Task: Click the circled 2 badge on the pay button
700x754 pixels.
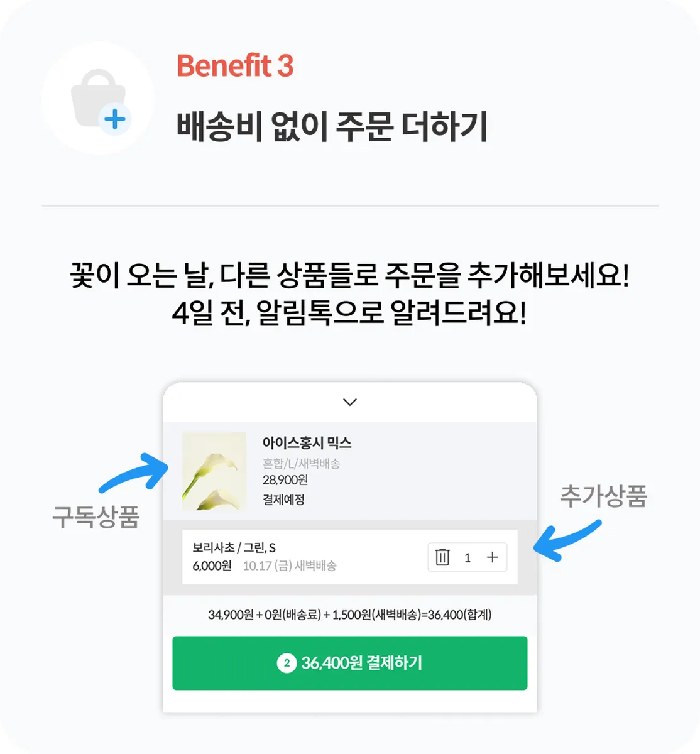Action: pos(287,663)
